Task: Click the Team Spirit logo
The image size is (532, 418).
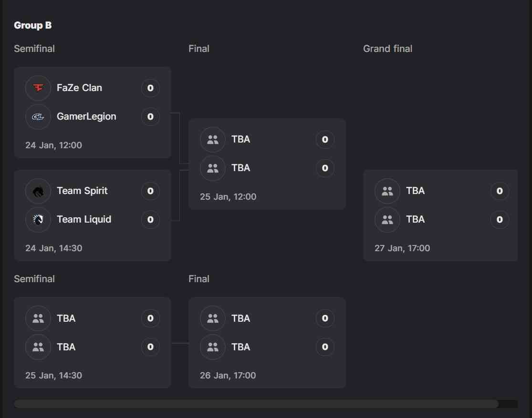Action: [38, 191]
